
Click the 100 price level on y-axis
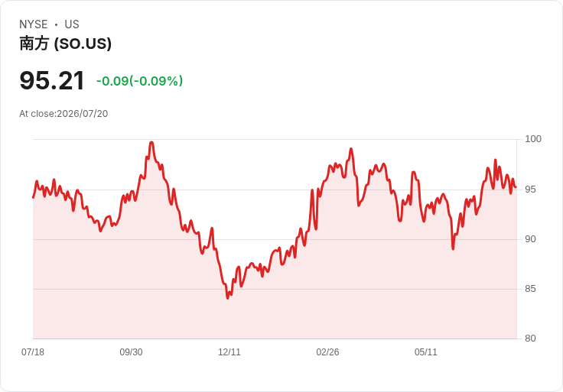pos(533,139)
